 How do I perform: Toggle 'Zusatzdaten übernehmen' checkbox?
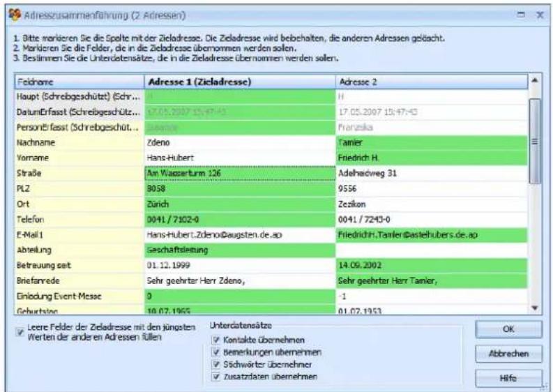pos(216,377)
